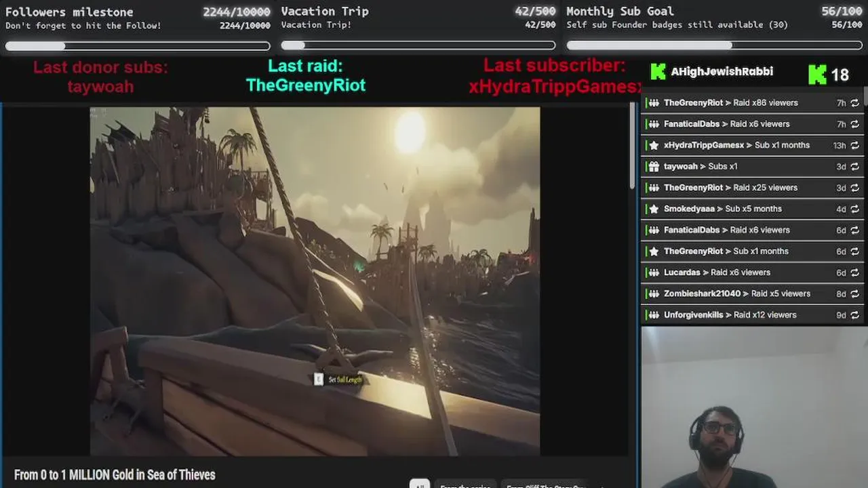Replay the TheGreenyRiot Raid x86 viewers alert

tap(854, 103)
